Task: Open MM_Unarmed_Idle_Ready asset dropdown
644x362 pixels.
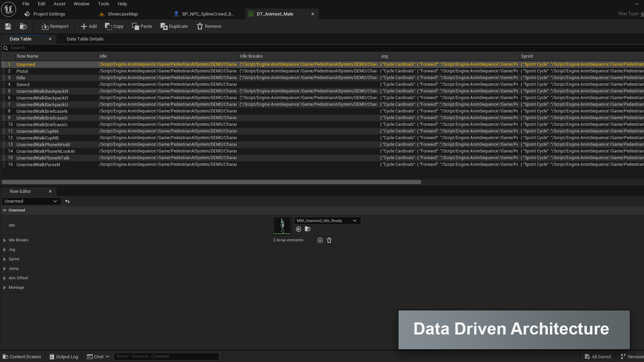Action: point(327,221)
